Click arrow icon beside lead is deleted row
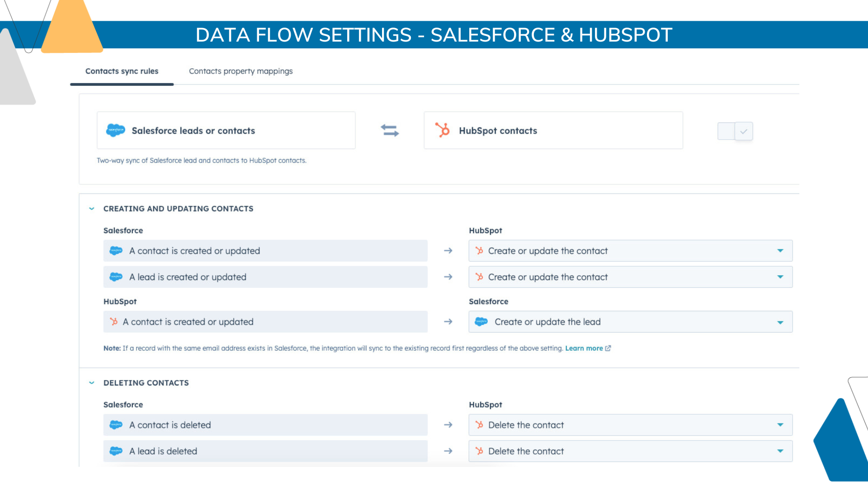 448,451
